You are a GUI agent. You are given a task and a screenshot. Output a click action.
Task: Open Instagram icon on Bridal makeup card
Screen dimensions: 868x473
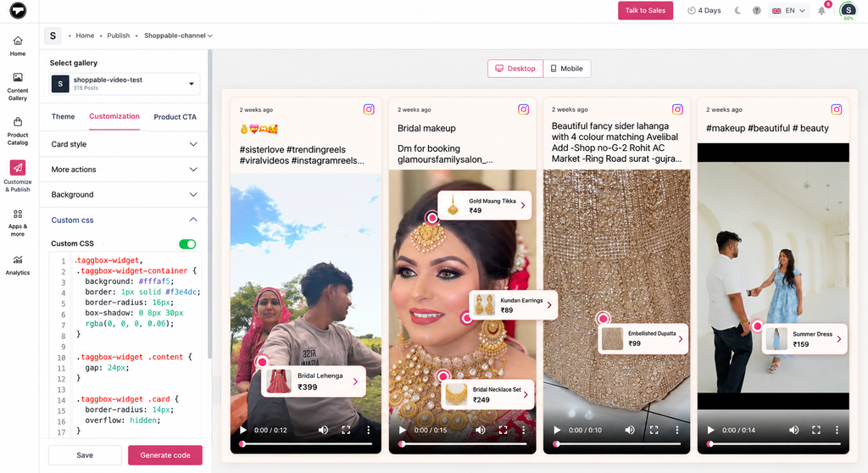pos(523,109)
